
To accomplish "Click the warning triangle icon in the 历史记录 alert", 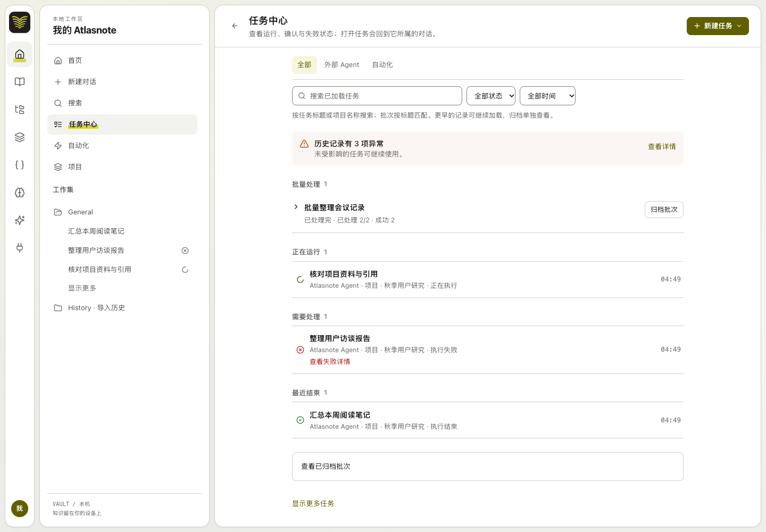I will [304, 144].
